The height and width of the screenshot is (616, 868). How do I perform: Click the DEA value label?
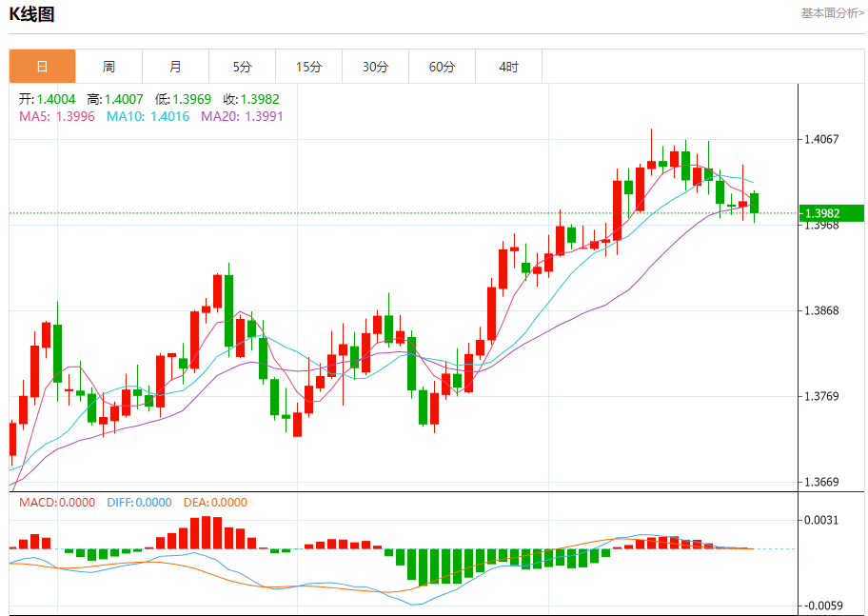pyautogui.click(x=213, y=502)
